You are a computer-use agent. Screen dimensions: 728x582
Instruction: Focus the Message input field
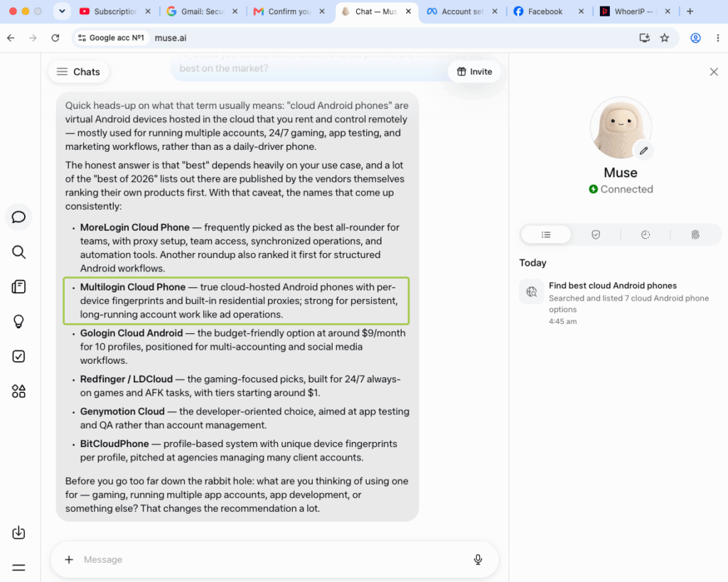click(274, 560)
